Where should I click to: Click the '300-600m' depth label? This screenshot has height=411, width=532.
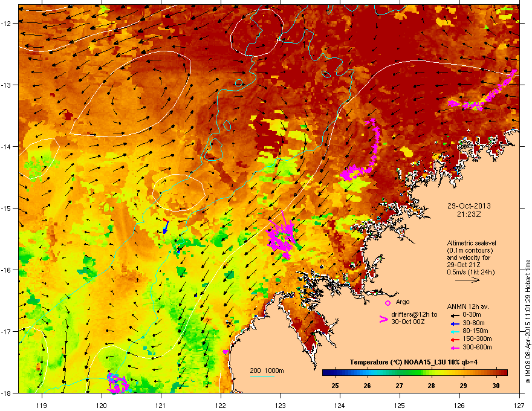477,348
